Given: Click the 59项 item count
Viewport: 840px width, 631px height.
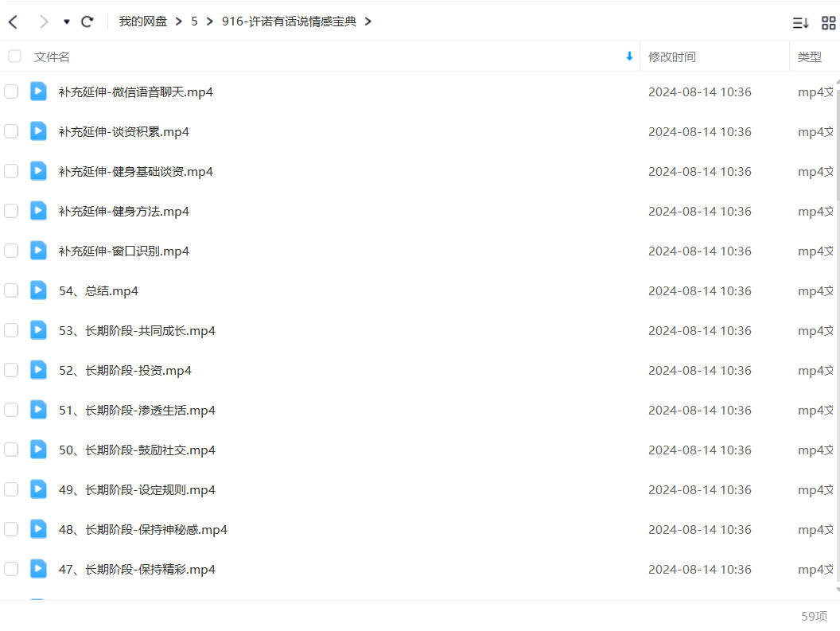Looking at the screenshot, I should 815,616.
